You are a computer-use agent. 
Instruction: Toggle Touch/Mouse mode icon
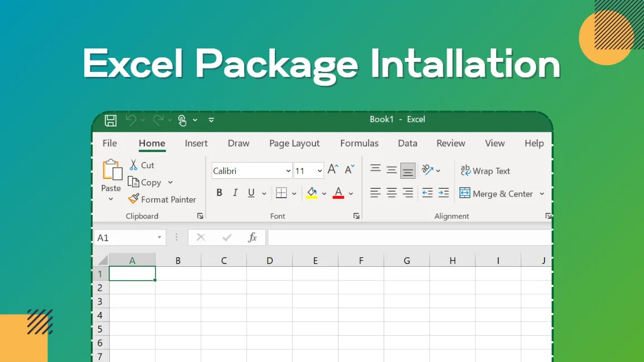[182, 120]
